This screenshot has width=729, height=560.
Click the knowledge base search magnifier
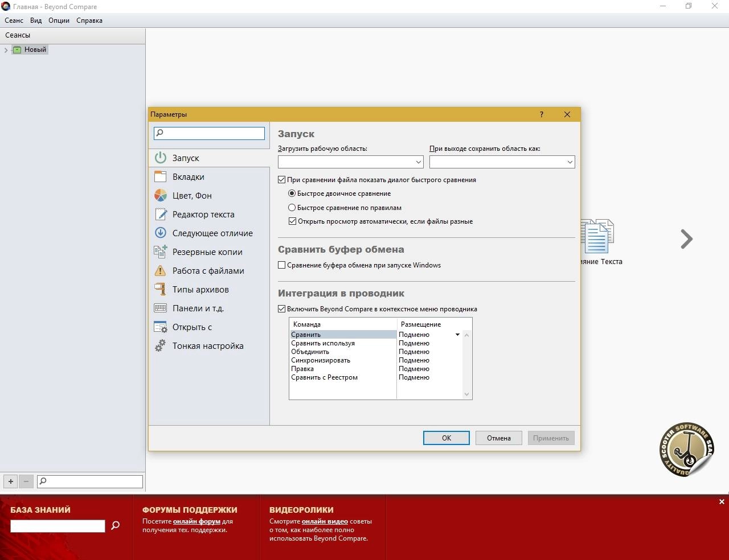point(115,525)
